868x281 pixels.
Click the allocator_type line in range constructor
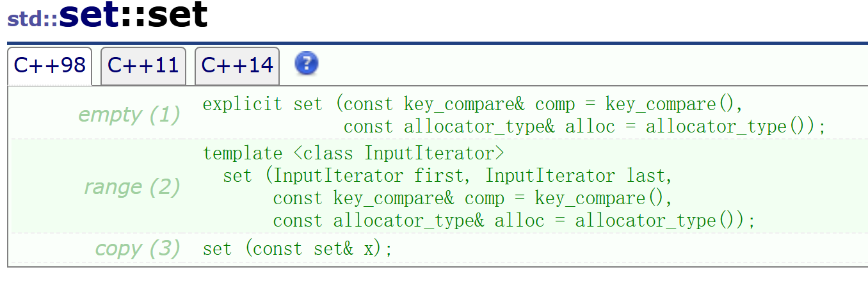tap(515, 221)
